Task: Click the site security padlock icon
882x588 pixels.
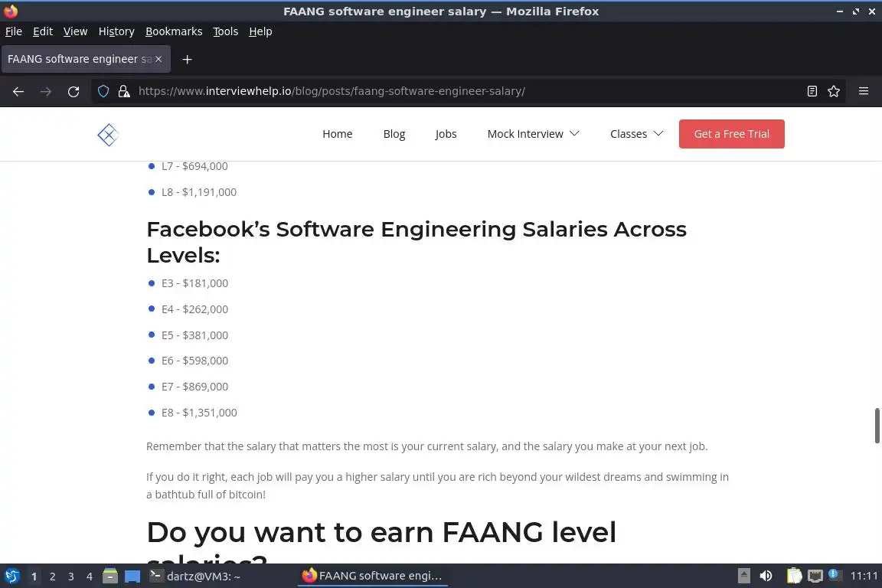Action: 124,91
